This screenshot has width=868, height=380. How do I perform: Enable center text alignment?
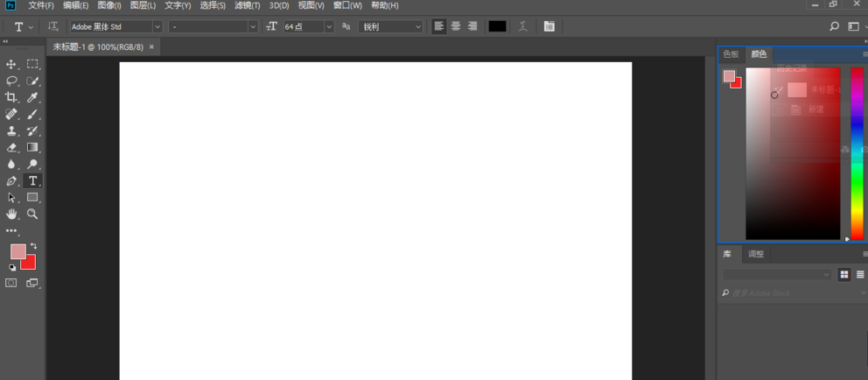[x=456, y=26]
